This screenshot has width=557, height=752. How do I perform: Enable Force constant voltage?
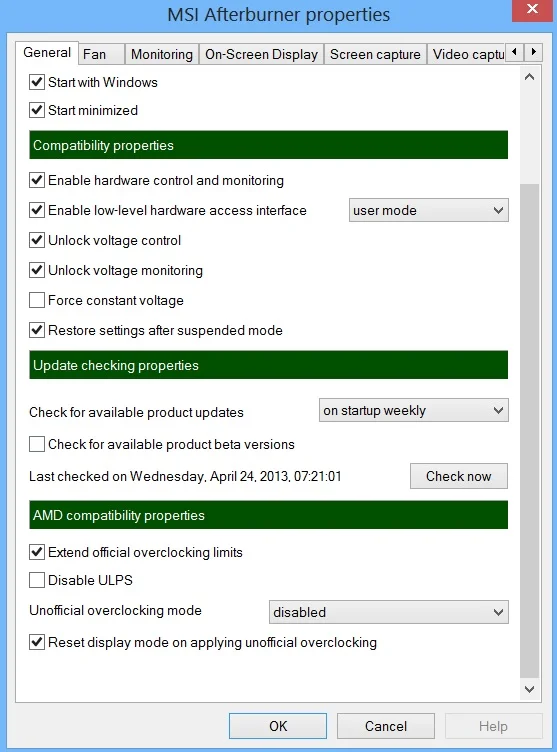point(37,300)
